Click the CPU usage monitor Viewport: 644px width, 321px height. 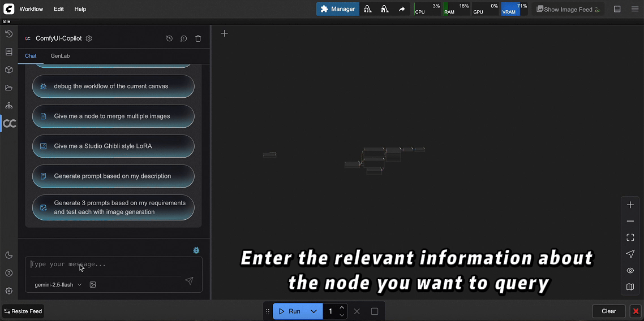pyautogui.click(x=427, y=9)
